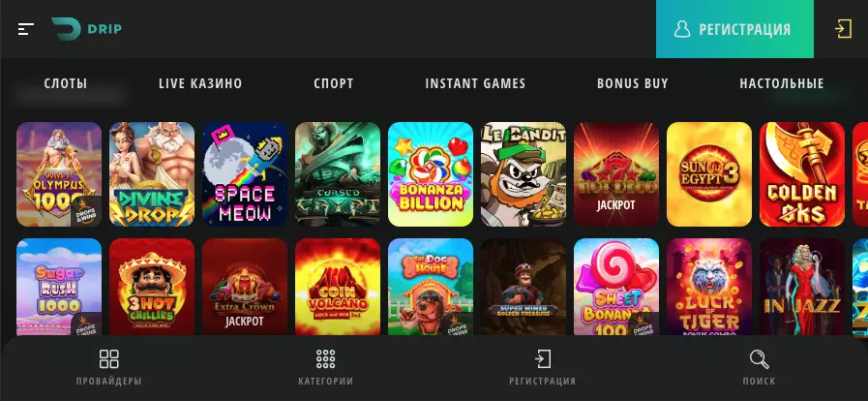Open the Space Meow game thumbnail

point(245,174)
